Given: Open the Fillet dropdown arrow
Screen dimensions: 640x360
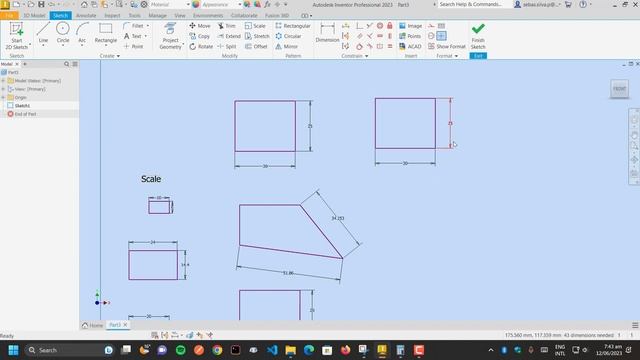Looking at the screenshot, I should (x=148, y=26).
